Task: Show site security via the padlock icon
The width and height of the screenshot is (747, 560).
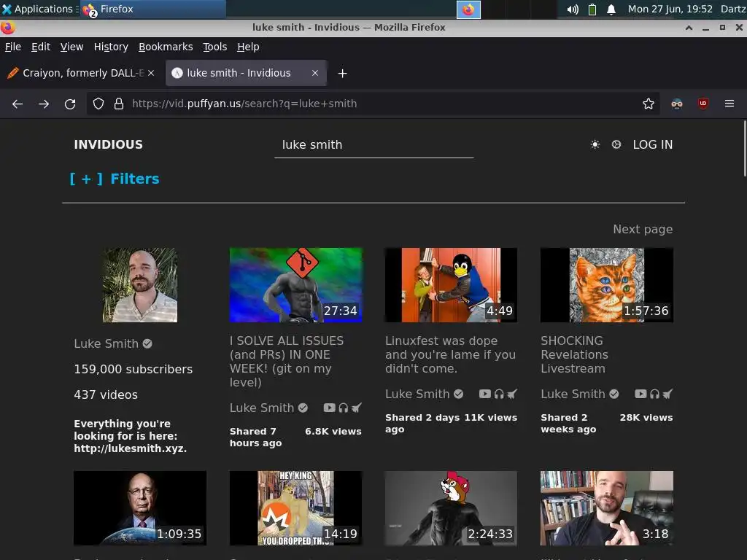Action: click(119, 104)
